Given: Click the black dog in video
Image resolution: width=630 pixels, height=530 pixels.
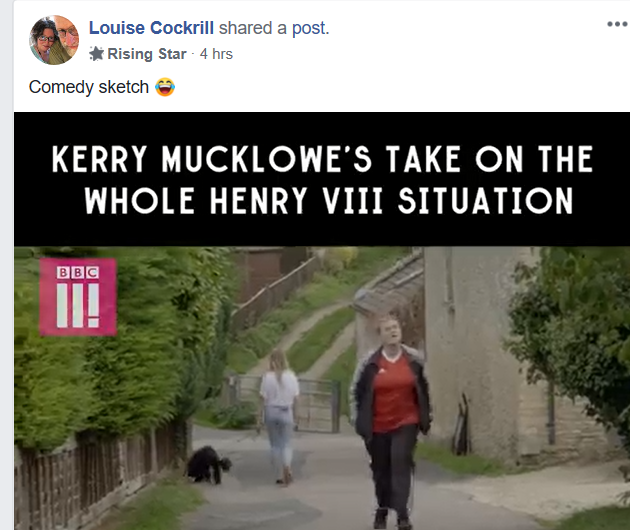Looking at the screenshot, I should pyautogui.click(x=209, y=465).
